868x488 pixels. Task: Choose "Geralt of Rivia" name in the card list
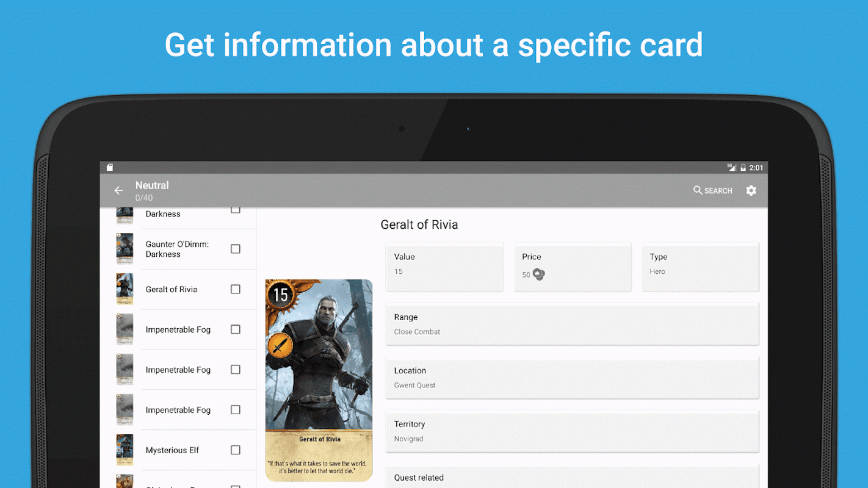(172, 289)
